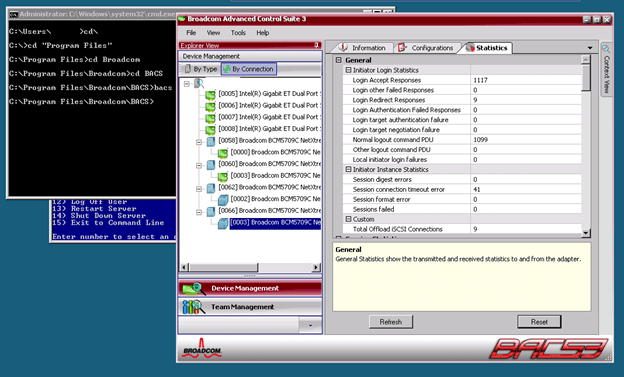Click the pin icon on Explorer View header
The width and height of the screenshot is (624, 377).
[316, 45]
